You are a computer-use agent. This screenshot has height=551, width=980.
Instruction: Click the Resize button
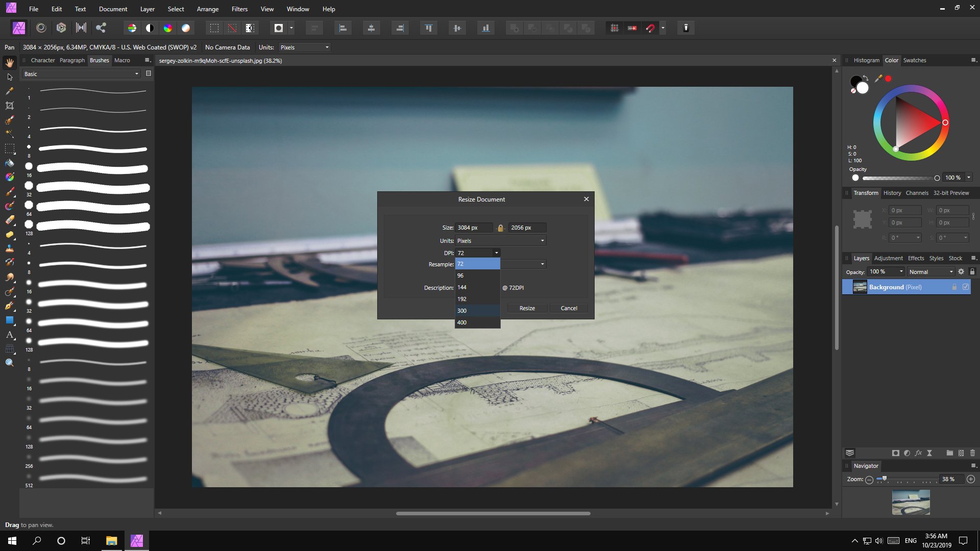[x=527, y=308]
